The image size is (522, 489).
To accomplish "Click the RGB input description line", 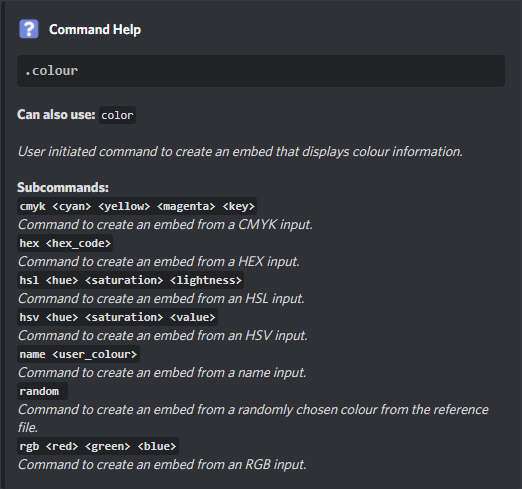I will 162,465.
